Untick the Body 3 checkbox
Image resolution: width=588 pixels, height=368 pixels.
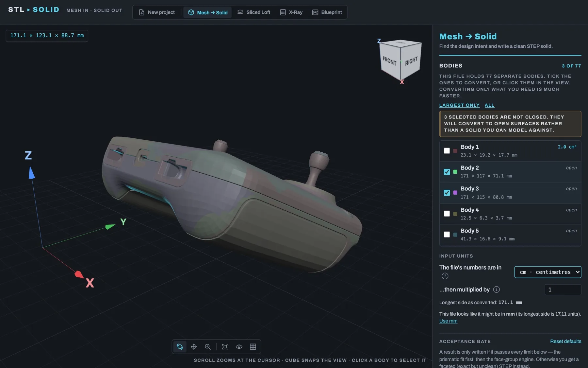[447, 193]
